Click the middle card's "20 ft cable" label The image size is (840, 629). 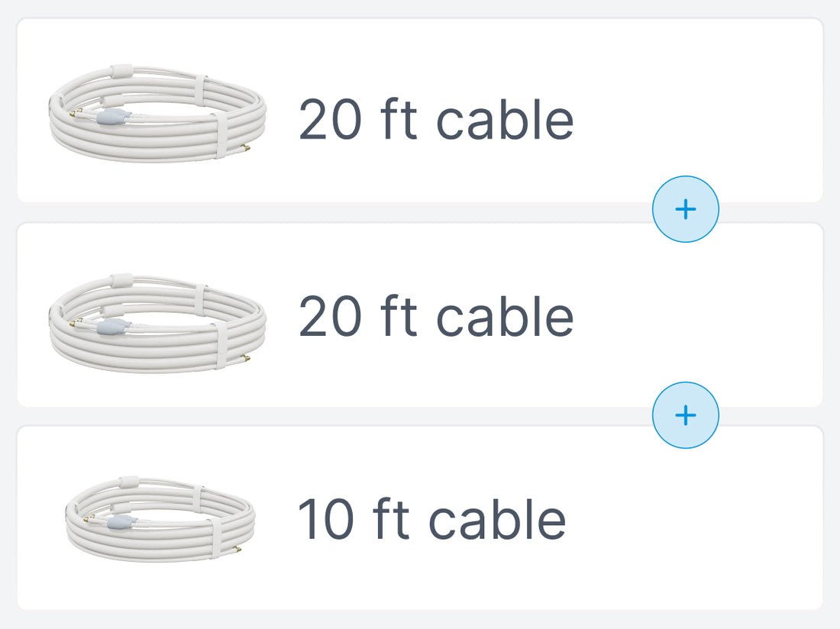435,317
